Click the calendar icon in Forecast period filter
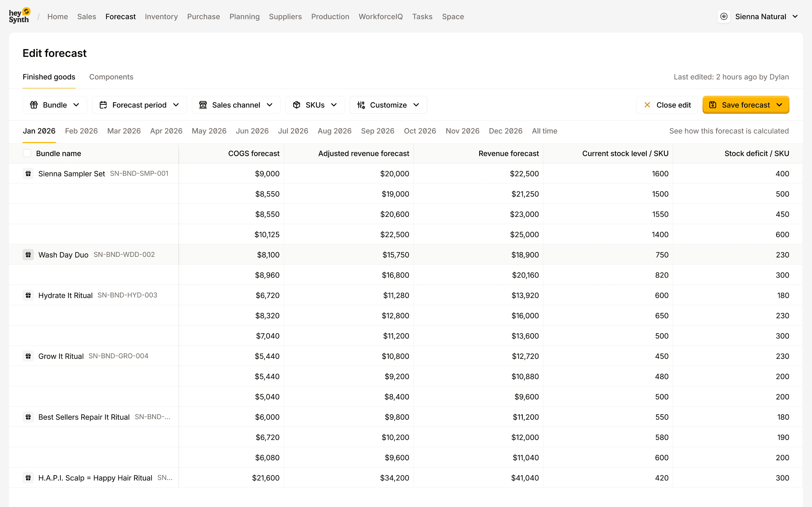This screenshot has width=812, height=507. pyautogui.click(x=104, y=105)
